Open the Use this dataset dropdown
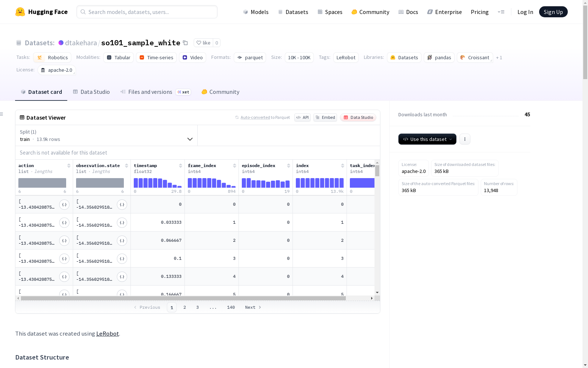588x368 pixels. click(x=427, y=139)
